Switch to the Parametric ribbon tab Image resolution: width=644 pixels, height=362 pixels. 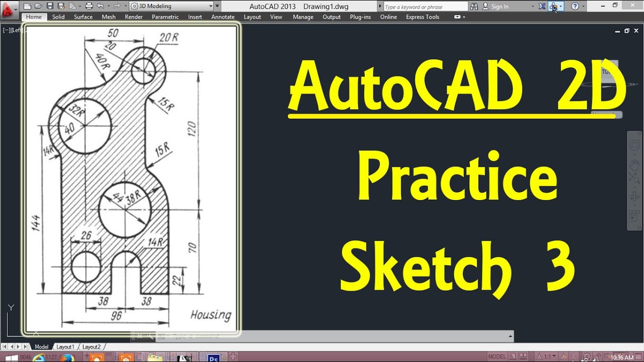pyautogui.click(x=165, y=17)
